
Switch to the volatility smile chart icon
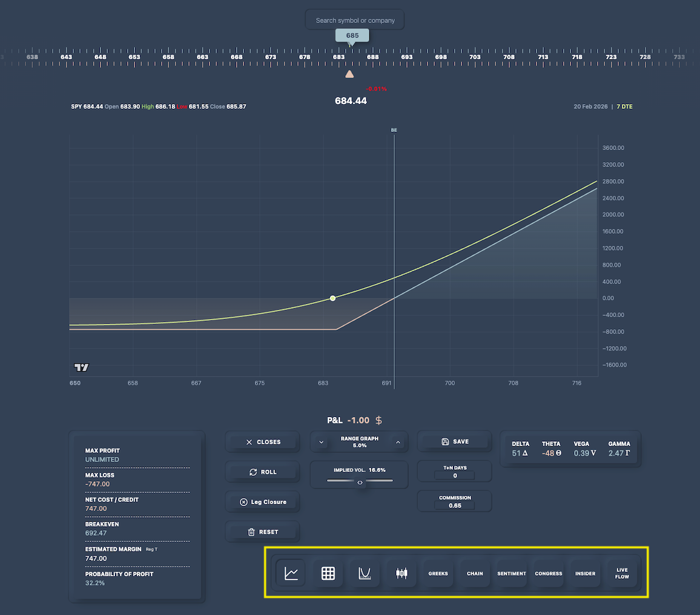tap(364, 573)
